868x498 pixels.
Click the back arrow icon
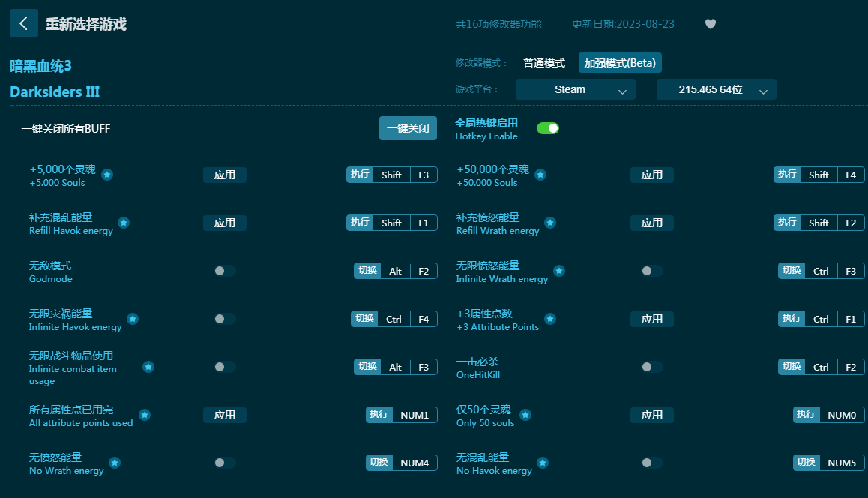(24, 23)
